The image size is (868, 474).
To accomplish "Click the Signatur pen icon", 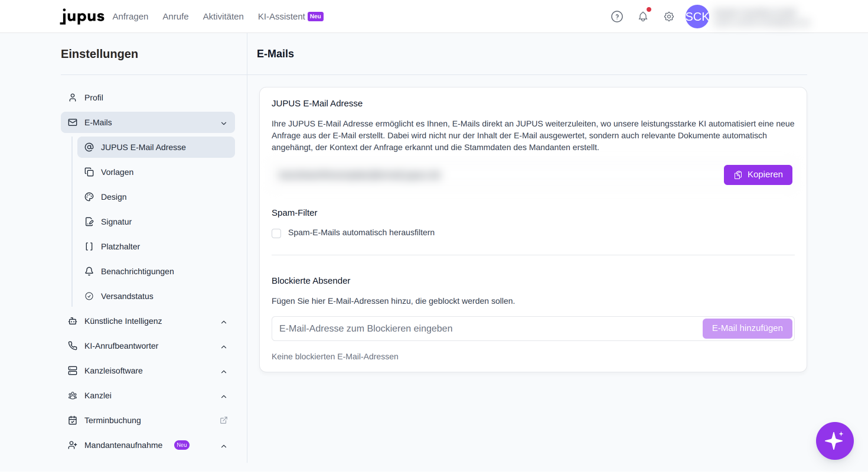I will (x=89, y=222).
